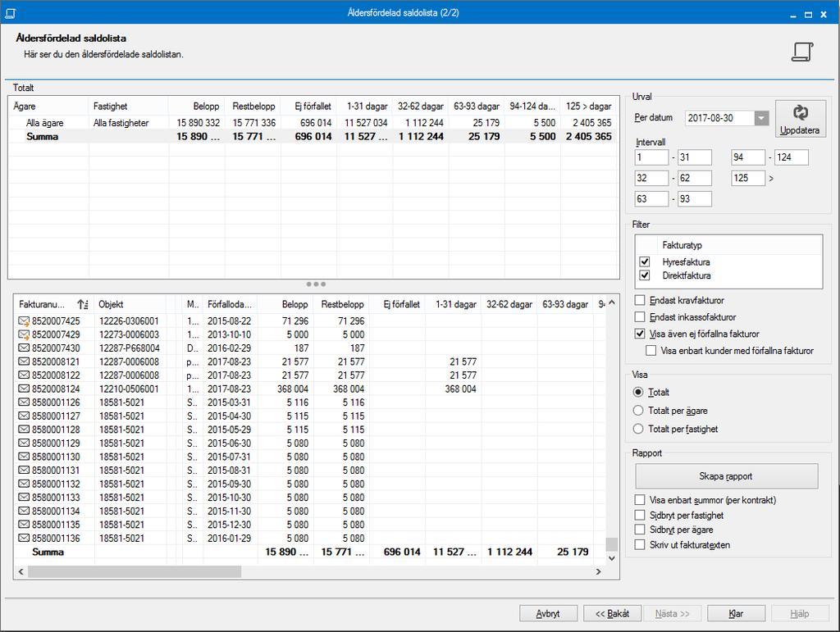Check Skriv ut fakturatexten option
This screenshot has width=840, height=632.
[639, 545]
